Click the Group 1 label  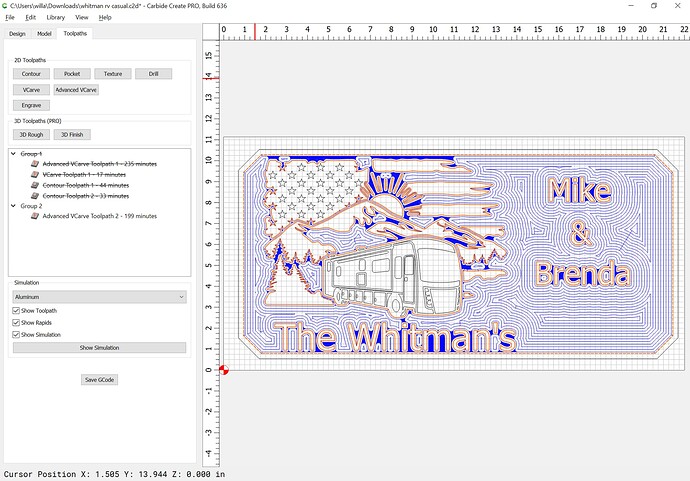31,154
